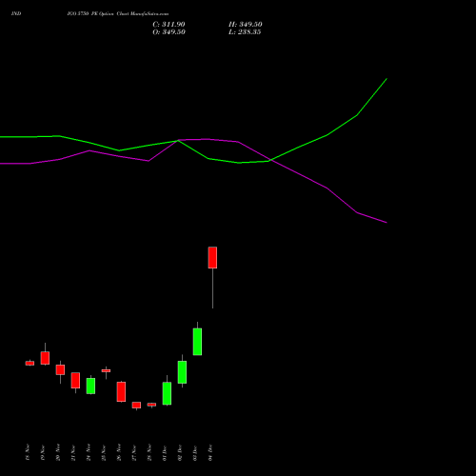Click the 27 Nov date label
Screen dimensions: 476x476
[134, 452]
